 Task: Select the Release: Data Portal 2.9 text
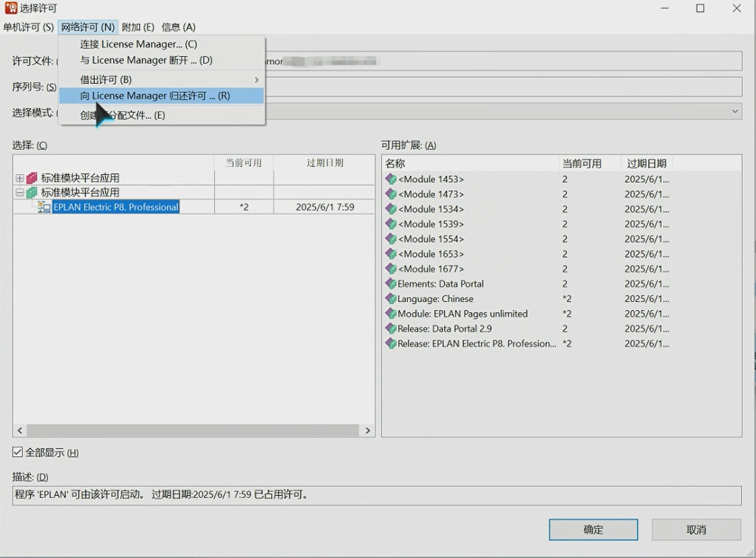[445, 329]
